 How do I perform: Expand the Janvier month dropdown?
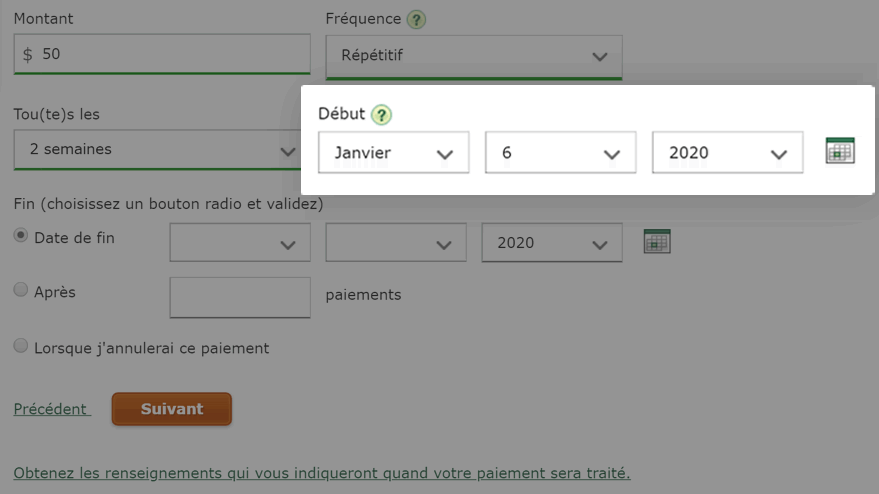(x=394, y=153)
